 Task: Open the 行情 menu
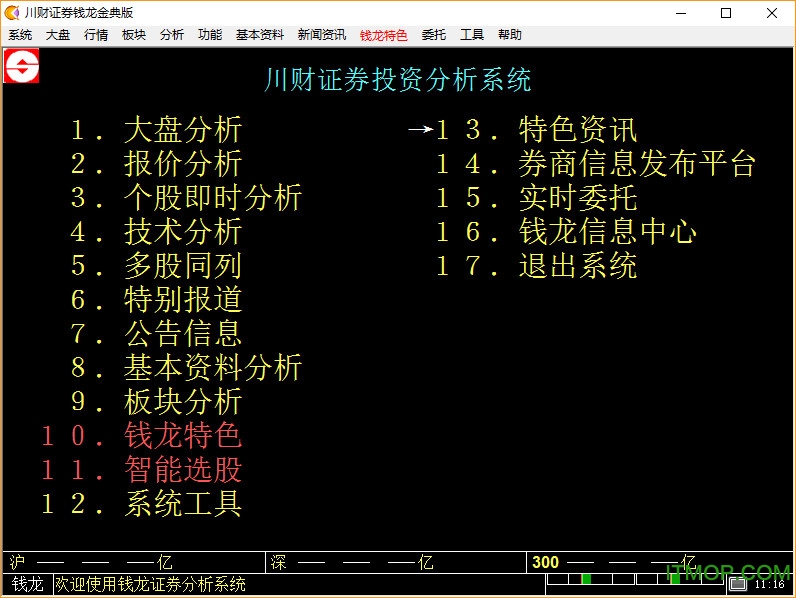pos(96,35)
